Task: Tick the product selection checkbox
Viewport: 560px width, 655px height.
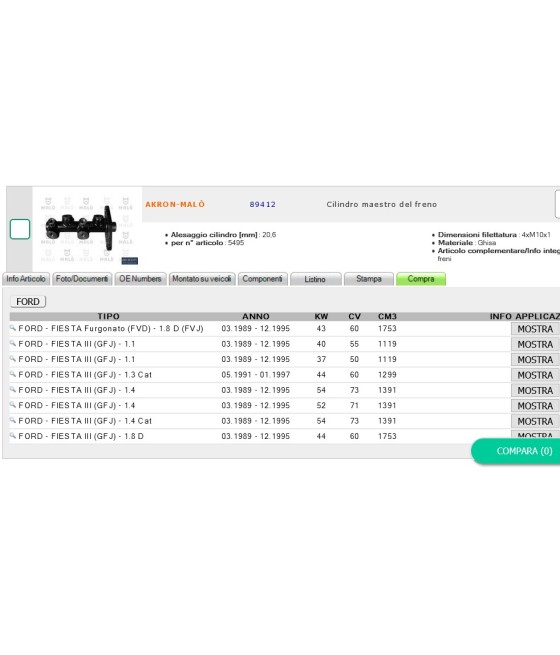Action: point(20,229)
